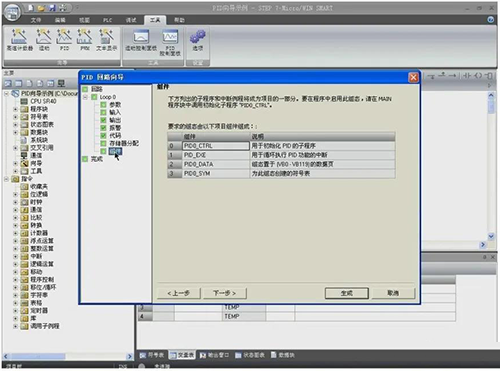This screenshot has width=500, height=371.
Task: Open the High-Speed Counter wizard icon
Action: (x=19, y=40)
